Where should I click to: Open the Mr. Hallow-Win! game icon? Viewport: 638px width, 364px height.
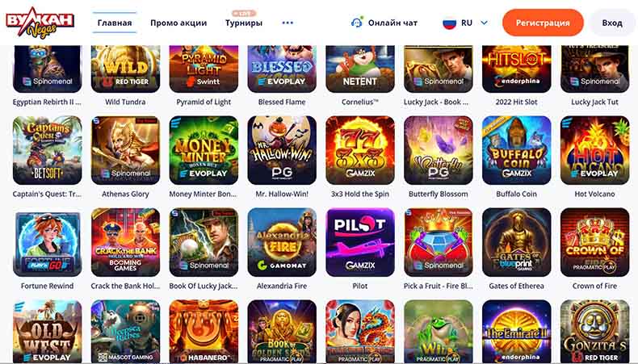pos(282,150)
